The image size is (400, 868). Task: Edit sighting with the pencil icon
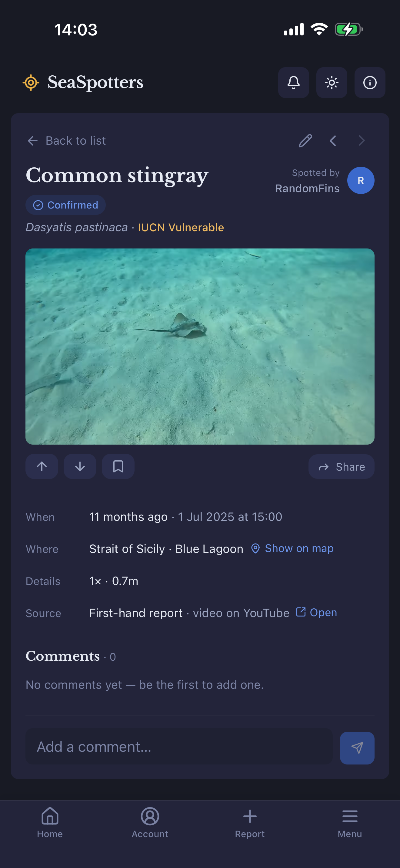click(305, 140)
